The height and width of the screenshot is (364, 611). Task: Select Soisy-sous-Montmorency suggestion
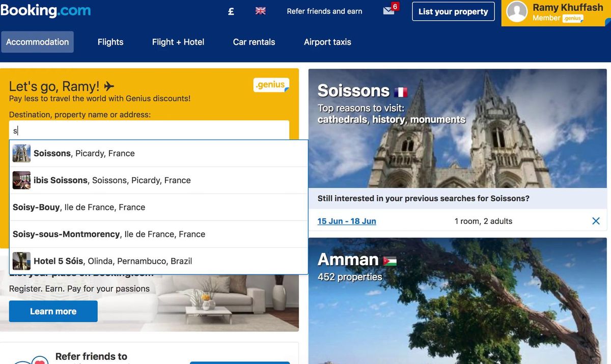coord(159,234)
